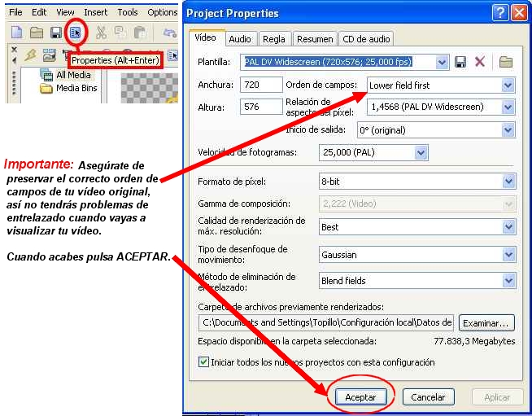Open the Velocidad de fotogramas dropdown

click(421, 152)
